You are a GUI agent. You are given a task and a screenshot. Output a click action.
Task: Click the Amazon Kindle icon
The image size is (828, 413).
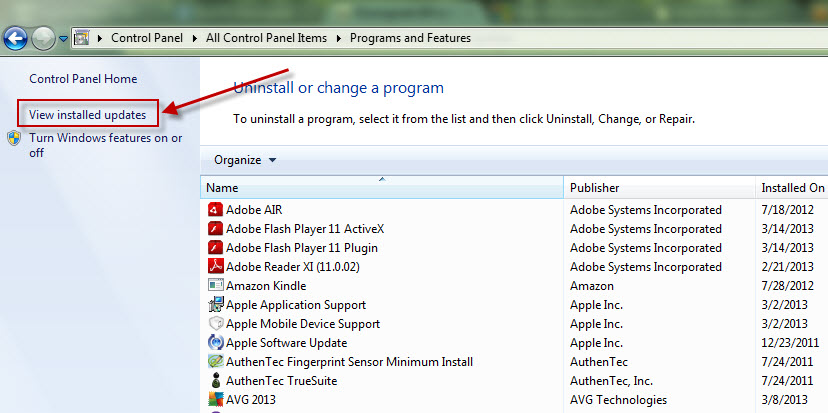tap(215, 286)
